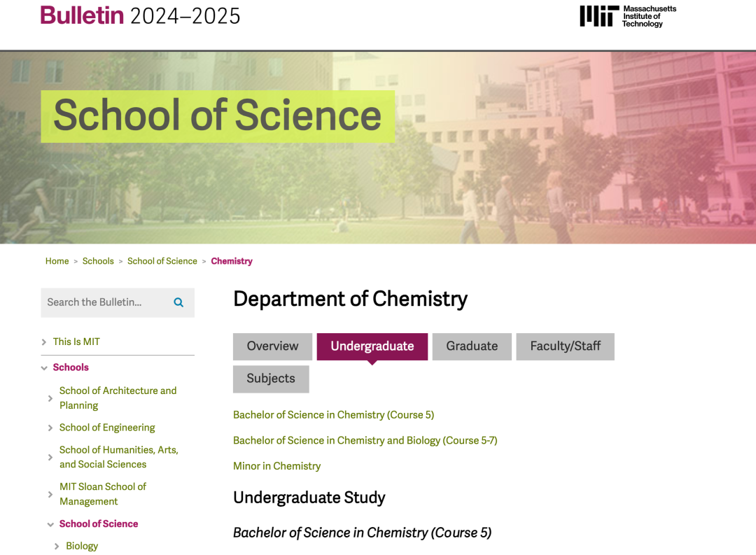The width and height of the screenshot is (756, 555).
Task: Expand the This Is MIT section
Action: point(44,342)
